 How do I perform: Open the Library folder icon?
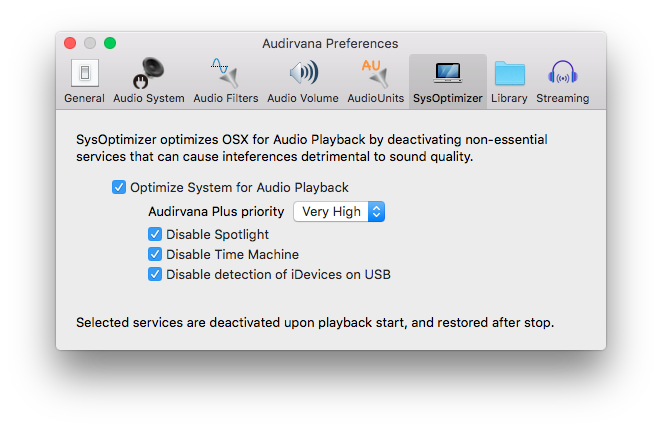509,73
